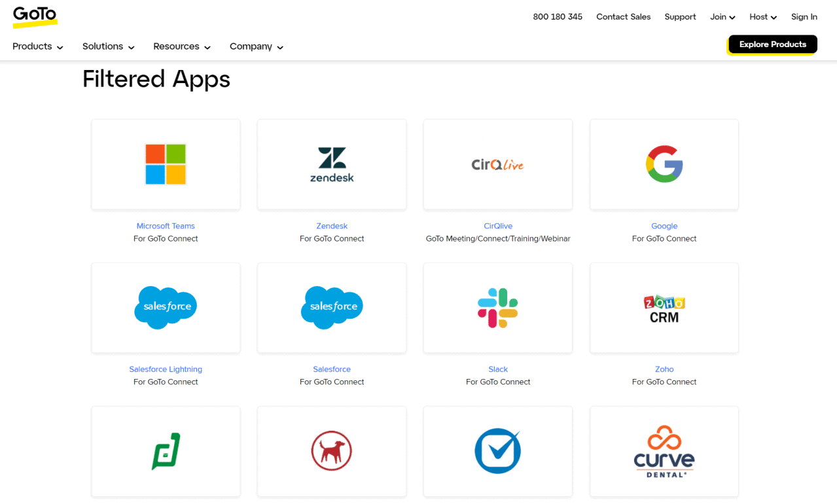Select the blue checkmark logo tile
The width and height of the screenshot is (837, 504).
497,451
